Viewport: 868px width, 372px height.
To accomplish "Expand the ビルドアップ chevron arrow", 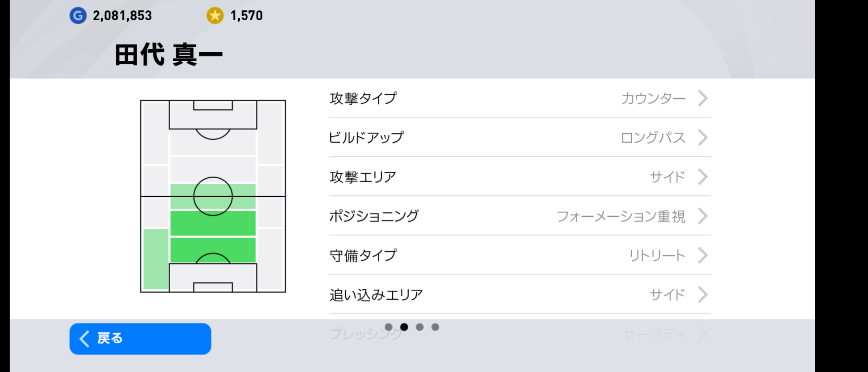I will (x=703, y=138).
